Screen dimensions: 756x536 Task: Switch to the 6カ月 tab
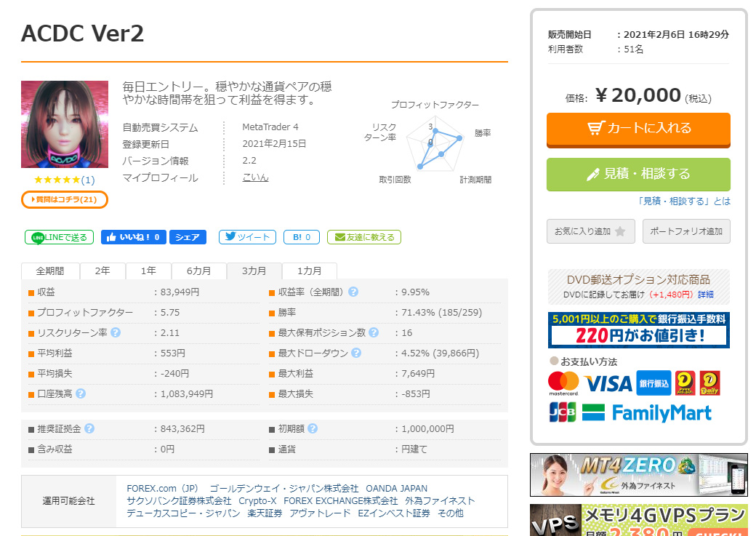(198, 271)
